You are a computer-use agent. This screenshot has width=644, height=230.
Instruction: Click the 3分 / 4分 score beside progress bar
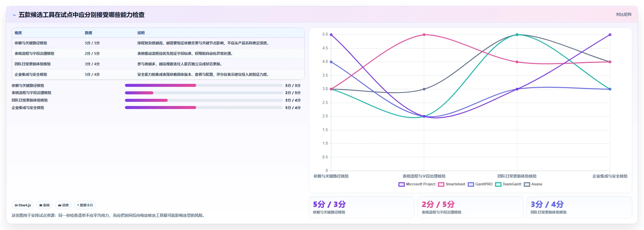293,100
